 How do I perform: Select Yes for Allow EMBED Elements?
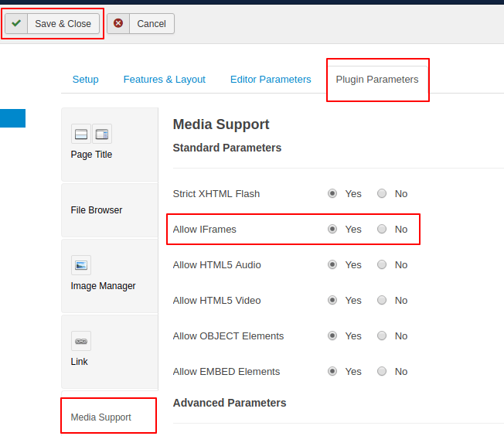click(332, 372)
